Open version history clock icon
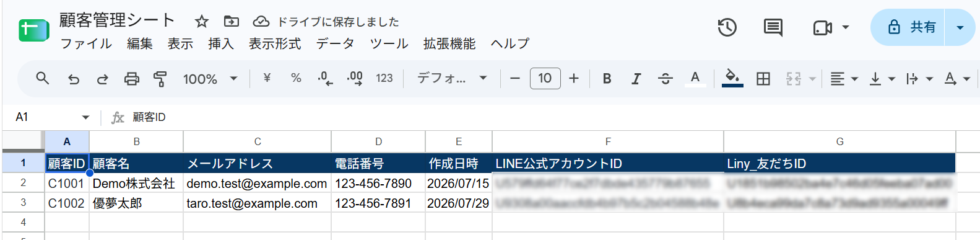Screen dimensions: 980x240 (727, 27)
